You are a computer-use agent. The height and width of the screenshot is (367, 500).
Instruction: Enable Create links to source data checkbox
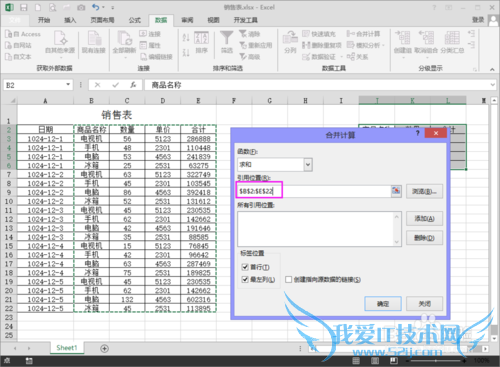click(x=289, y=279)
